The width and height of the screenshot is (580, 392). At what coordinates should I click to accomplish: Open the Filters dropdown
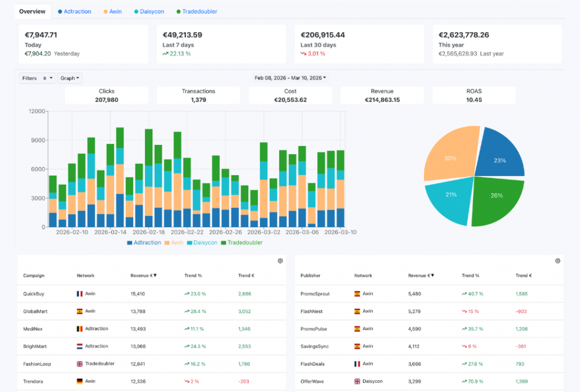37,78
